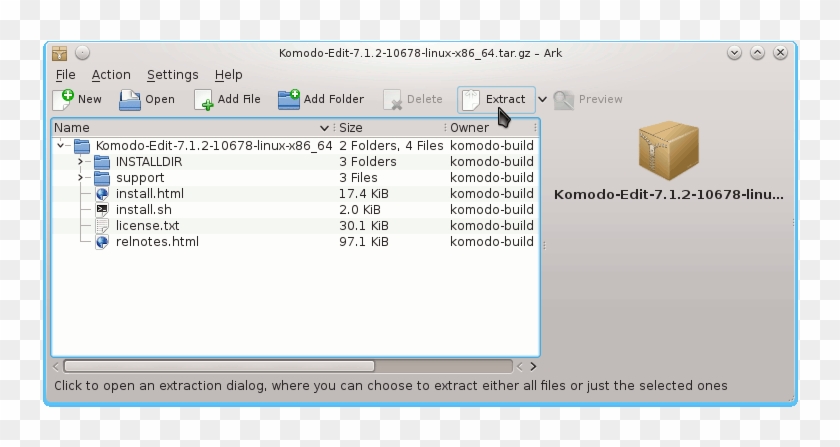Viewport: 840px width, 447px height.
Task: Sort by the Name column header
Action: click(x=193, y=128)
